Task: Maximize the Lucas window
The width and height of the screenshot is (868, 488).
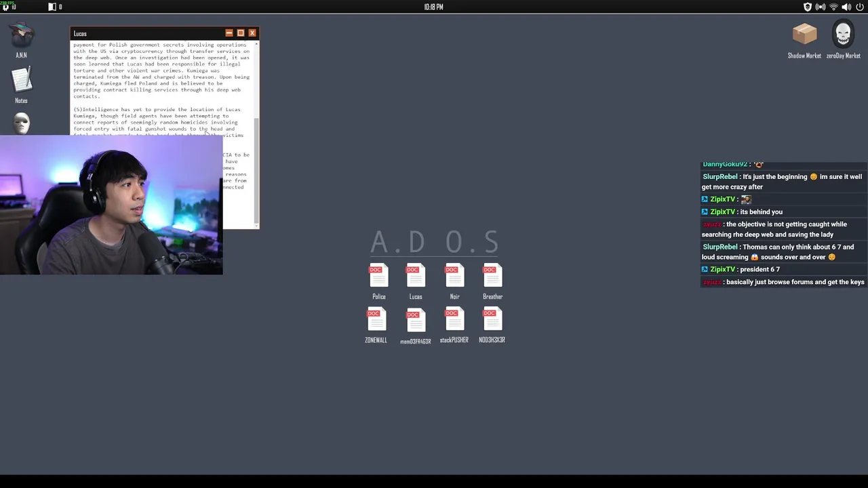Action: (x=240, y=33)
